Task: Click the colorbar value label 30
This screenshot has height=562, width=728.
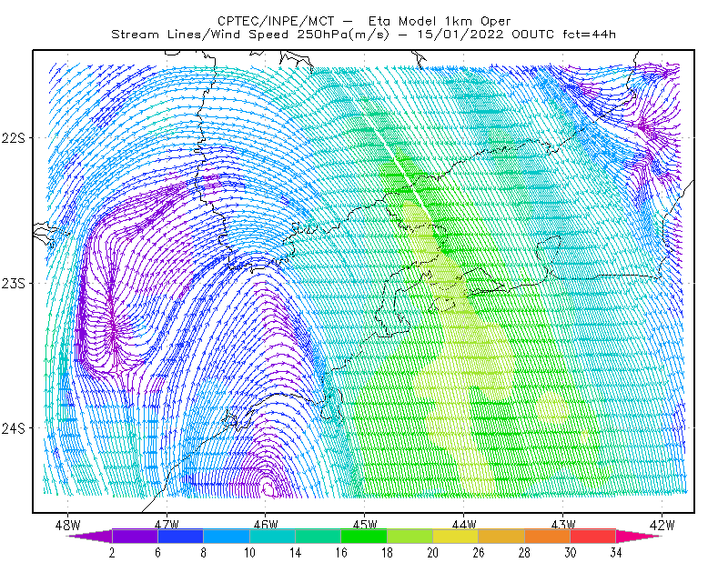Action: pos(571,553)
